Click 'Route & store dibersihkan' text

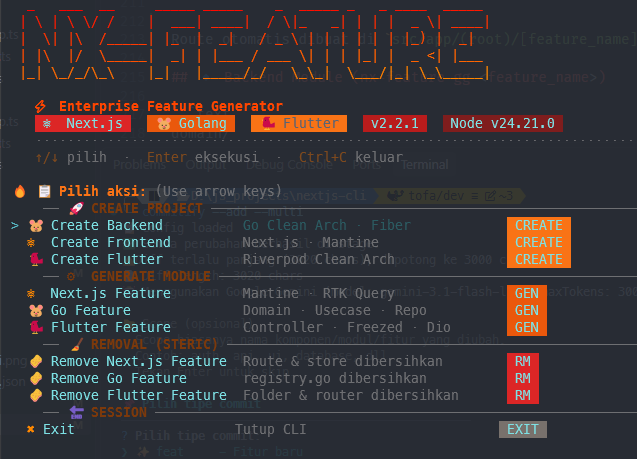342,361
